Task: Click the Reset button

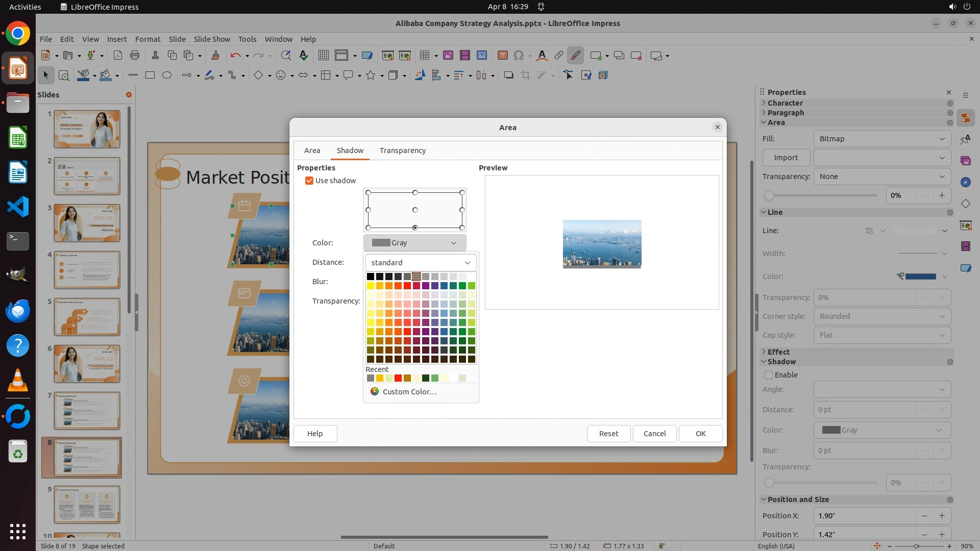Action: click(x=608, y=434)
